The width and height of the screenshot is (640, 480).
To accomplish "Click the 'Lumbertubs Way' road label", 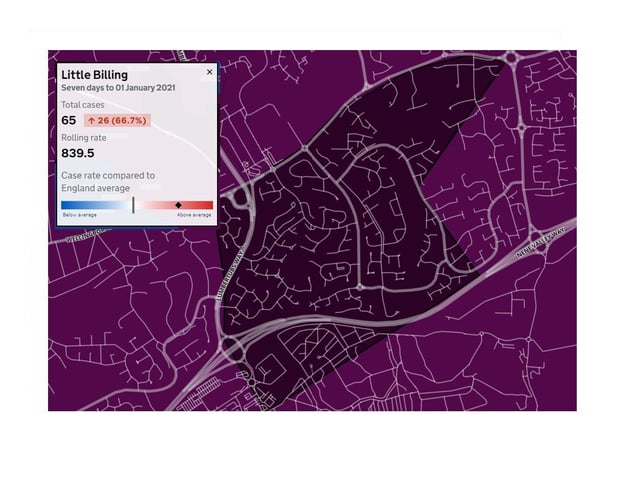I will [x=230, y=275].
